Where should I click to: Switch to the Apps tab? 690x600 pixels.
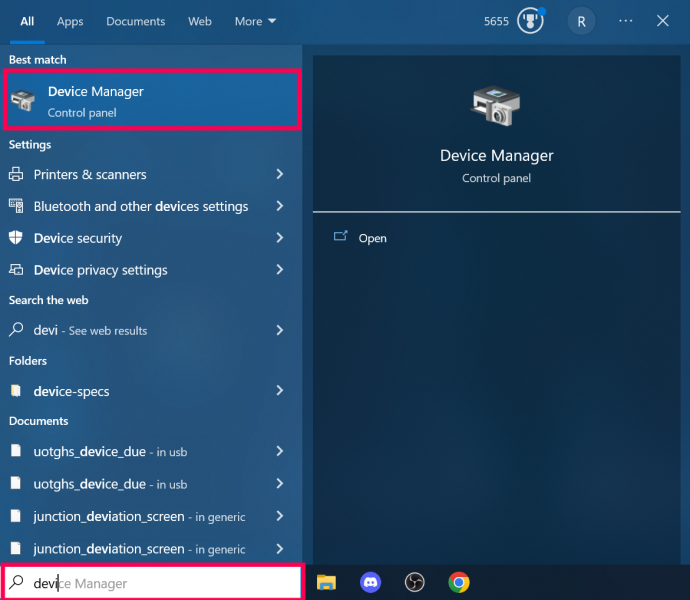pos(70,21)
